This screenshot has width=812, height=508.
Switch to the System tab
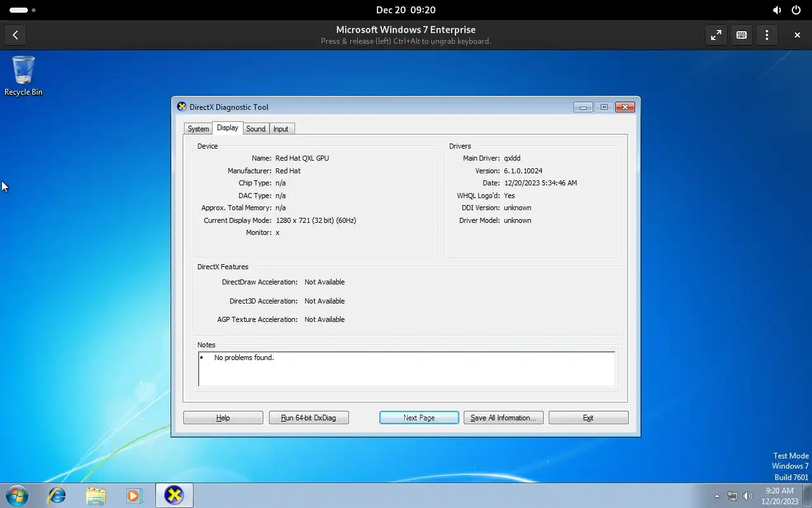click(x=198, y=129)
